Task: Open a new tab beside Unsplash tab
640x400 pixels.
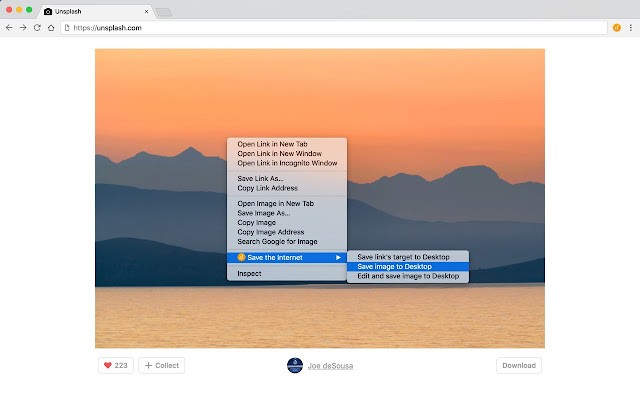Action: point(163,12)
